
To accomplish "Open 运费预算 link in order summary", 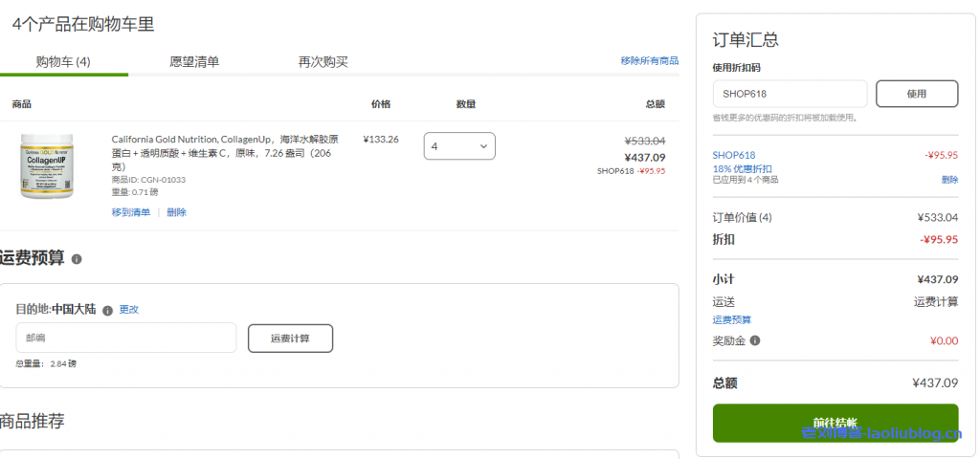I will click(731, 320).
